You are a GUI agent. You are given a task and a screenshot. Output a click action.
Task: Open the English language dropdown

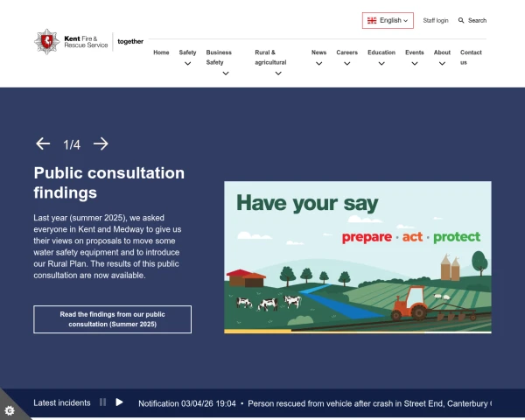click(x=388, y=20)
